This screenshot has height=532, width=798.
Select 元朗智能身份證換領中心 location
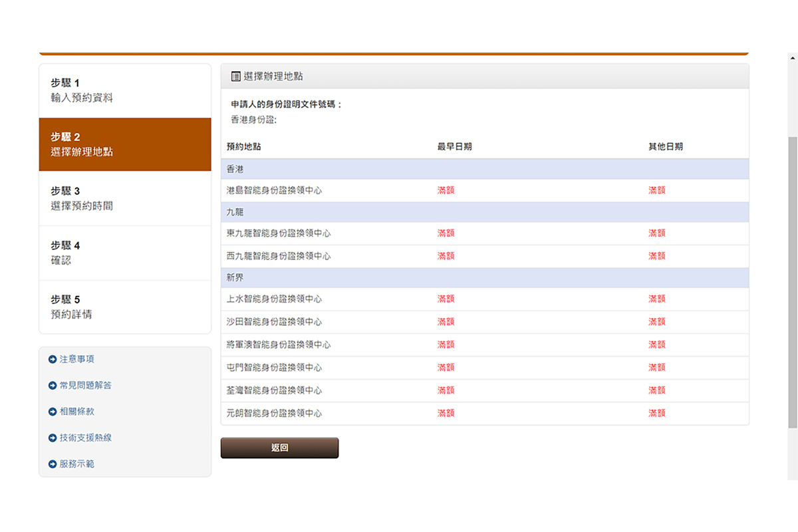pos(274,414)
